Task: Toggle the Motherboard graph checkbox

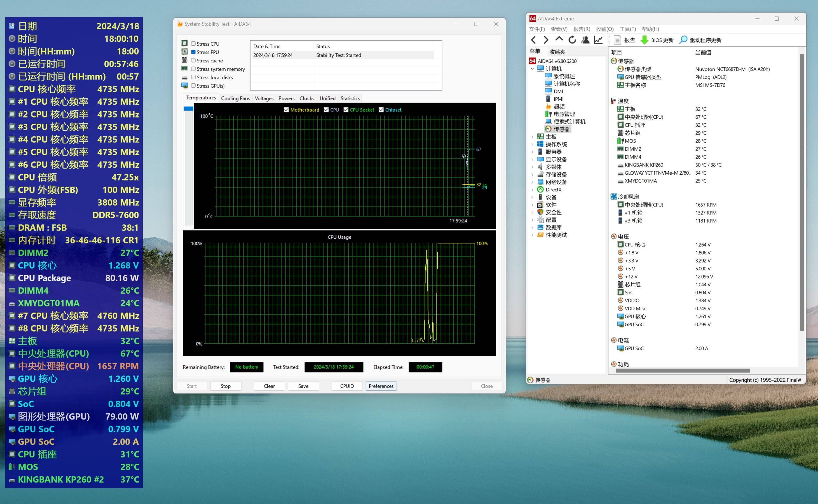Action: [x=286, y=110]
